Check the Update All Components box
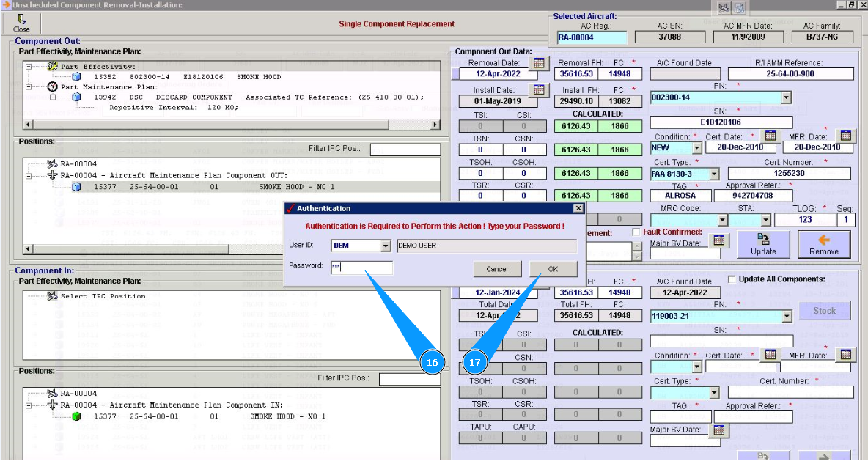 coord(732,279)
